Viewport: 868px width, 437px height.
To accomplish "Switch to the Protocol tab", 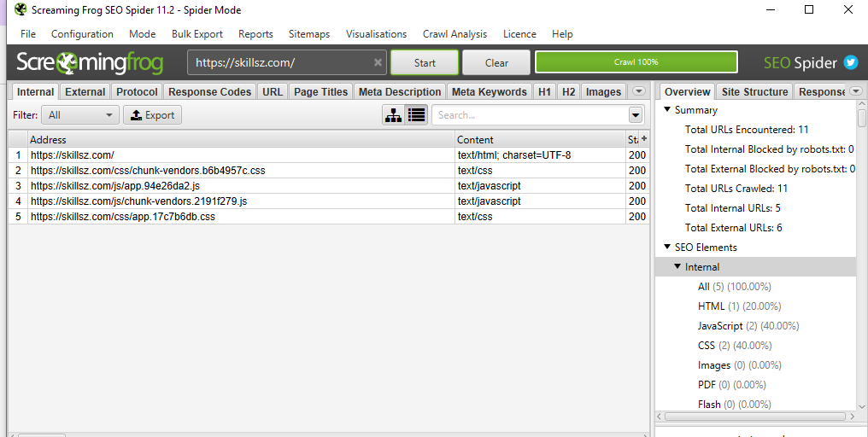I will click(x=137, y=92).
